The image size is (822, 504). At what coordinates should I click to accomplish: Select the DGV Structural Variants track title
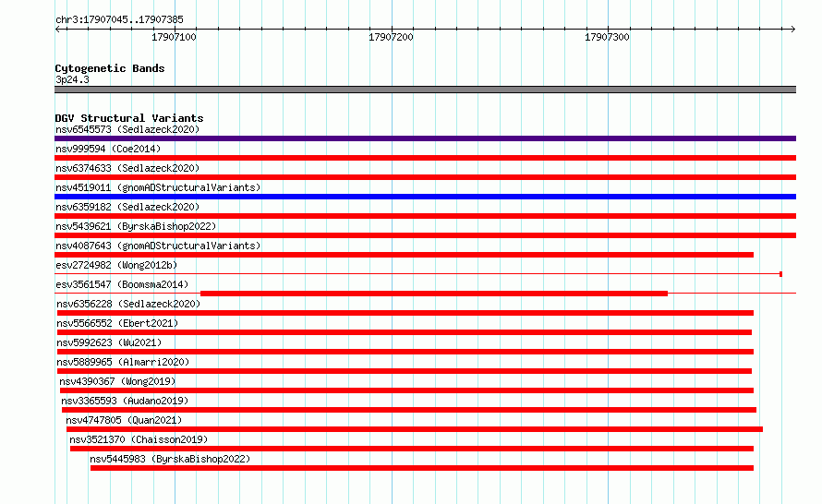(129, 118)
